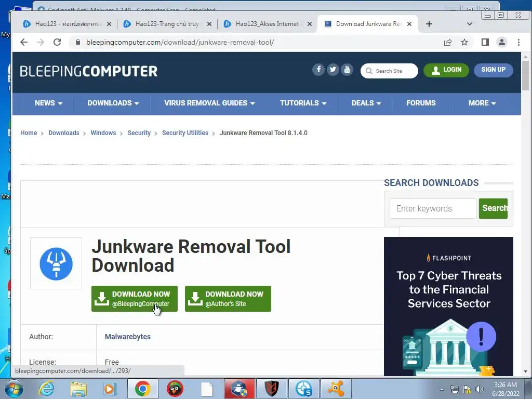Click the padlock site info icon
This screenshot has height=399, width=532.
pos(78,42)
